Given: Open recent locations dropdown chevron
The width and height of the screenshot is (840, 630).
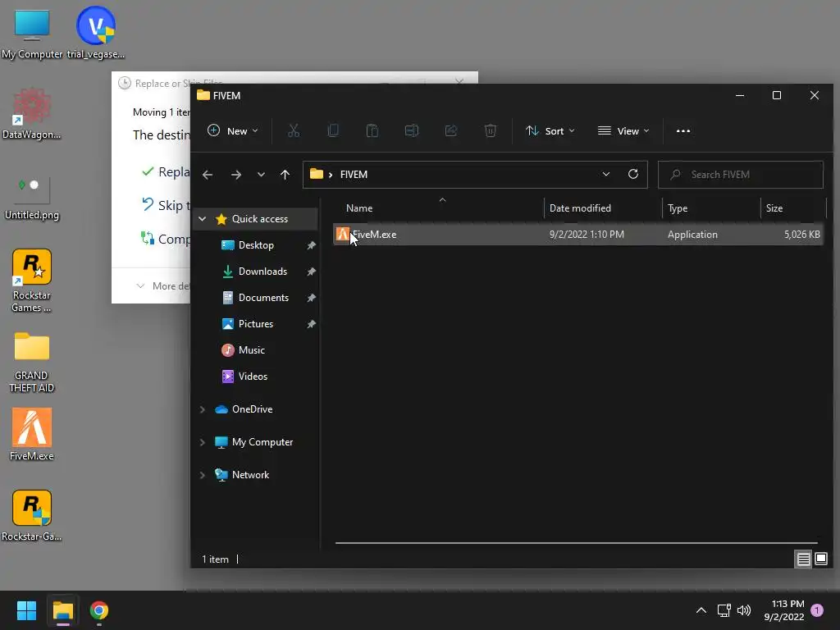Looking at the screenshot, I should (261, 175).
